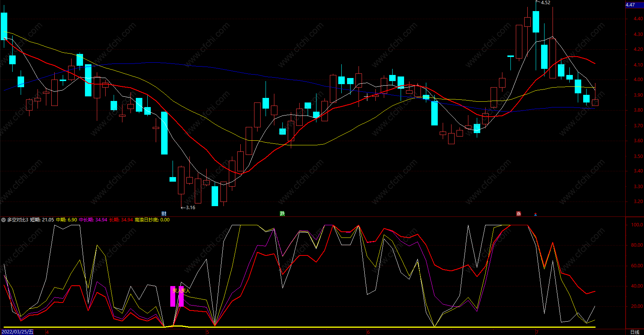The width and height of the screenshot is (644, 335).
Task: Click the 中期: 6.90 indicator value
Action: (67, 220)
